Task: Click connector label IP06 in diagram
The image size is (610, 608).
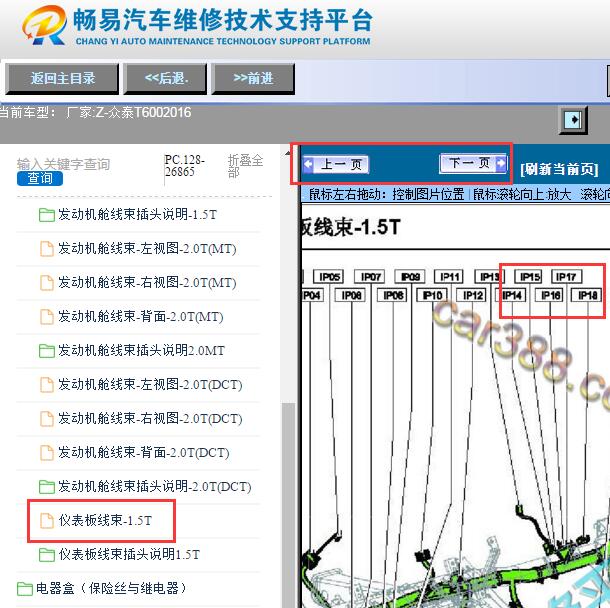Action: coord(351,295)
